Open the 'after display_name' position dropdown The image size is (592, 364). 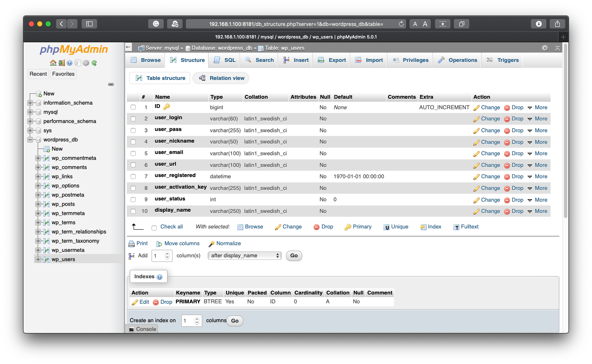[245, 256]
